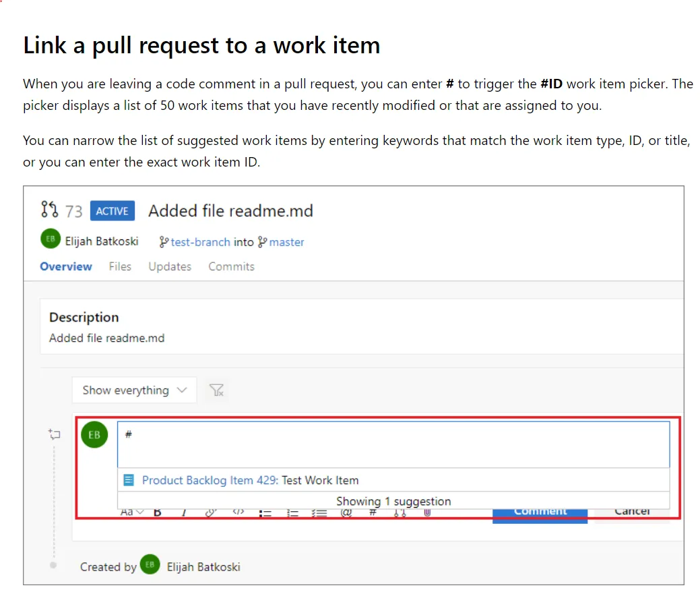Click the EB avatar beside comment box

click(94, 435)
